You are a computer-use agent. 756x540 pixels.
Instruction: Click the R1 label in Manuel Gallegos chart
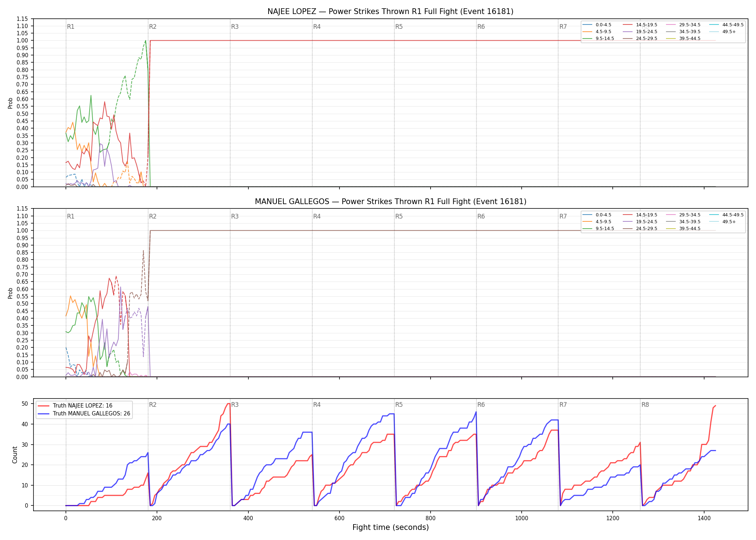[x=71, y=216]
